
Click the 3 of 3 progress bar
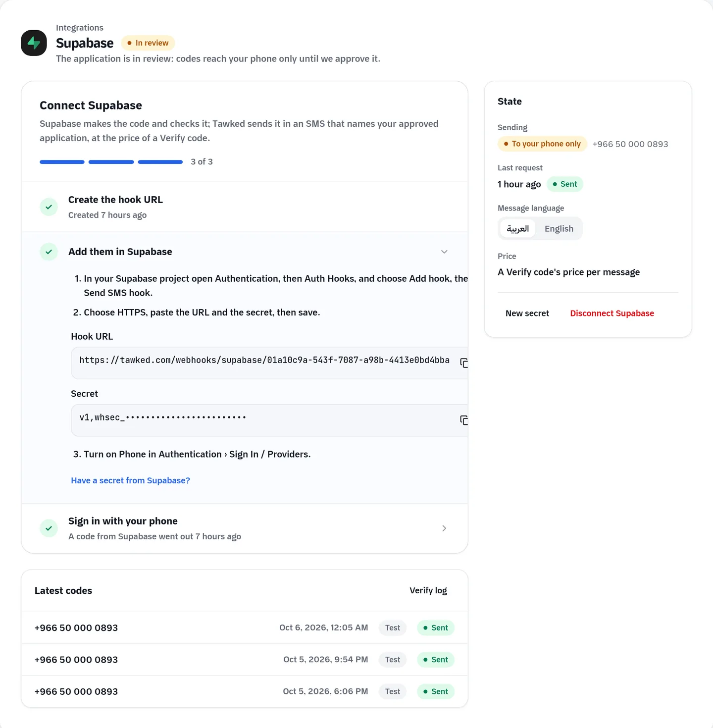111,162
